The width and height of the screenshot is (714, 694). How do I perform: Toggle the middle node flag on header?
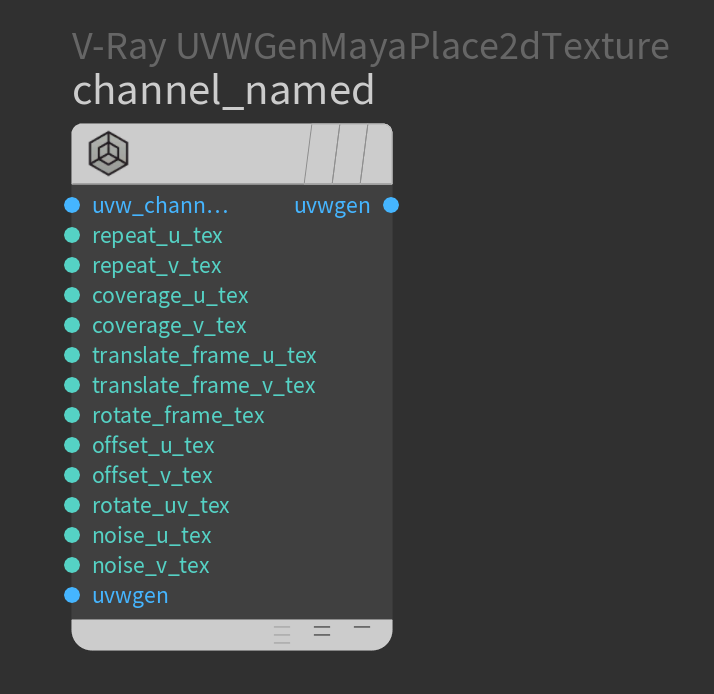350,153
